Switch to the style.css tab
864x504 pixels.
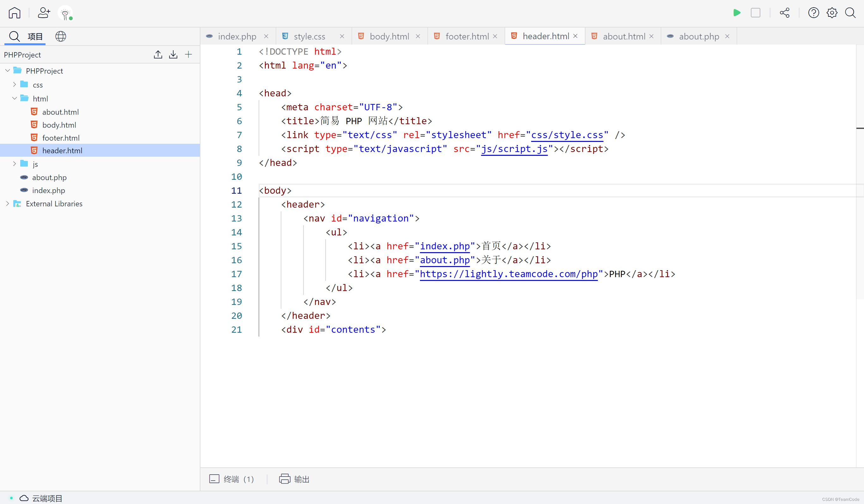(309, 36)
